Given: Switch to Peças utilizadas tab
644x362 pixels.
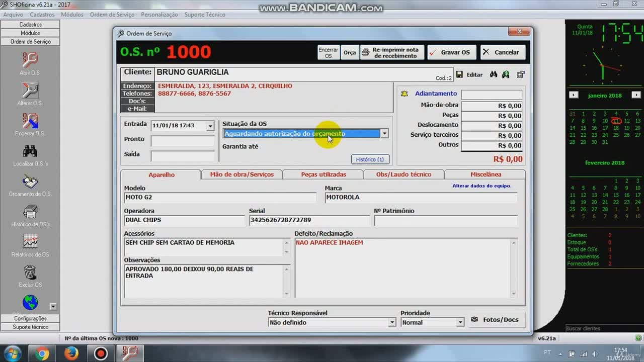Looking at the screenshot, I should click(x=324, y=174).
